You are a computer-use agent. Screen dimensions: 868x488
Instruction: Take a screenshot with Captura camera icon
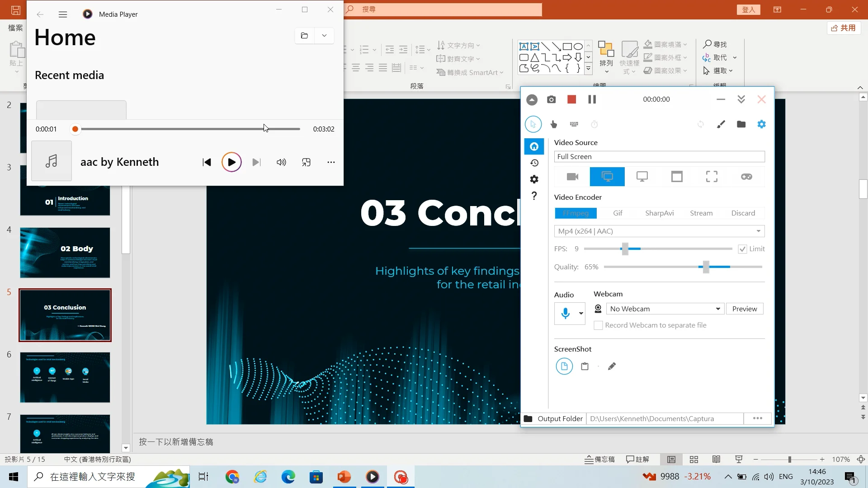point(551,99)
